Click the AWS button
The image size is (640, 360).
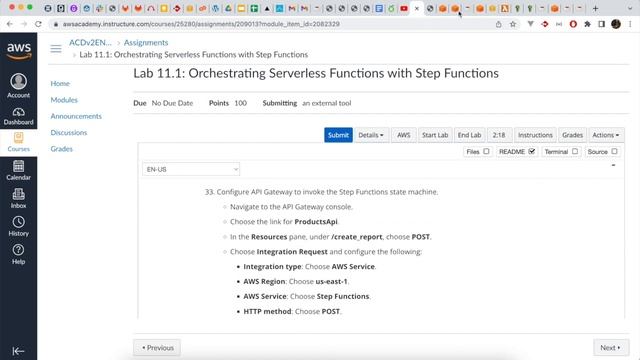point(404,135)
